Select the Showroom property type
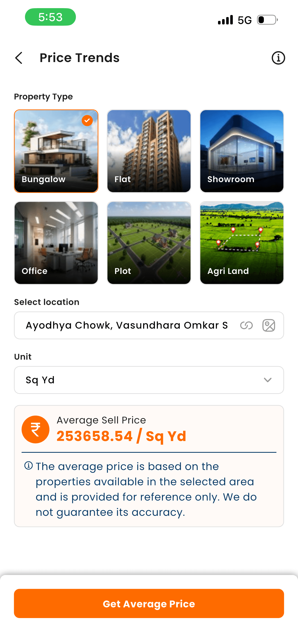Viewport: 298px width, 644px height. tap(242, 151)
